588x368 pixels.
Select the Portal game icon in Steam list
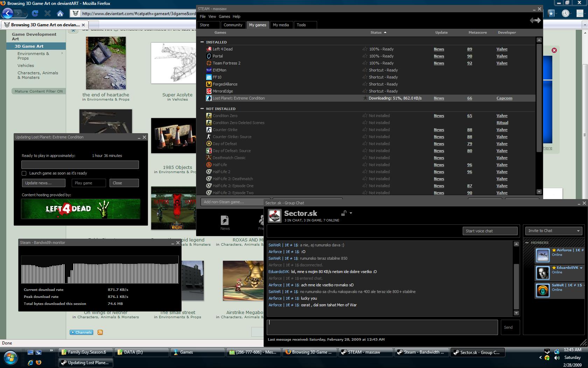[209, 56]
